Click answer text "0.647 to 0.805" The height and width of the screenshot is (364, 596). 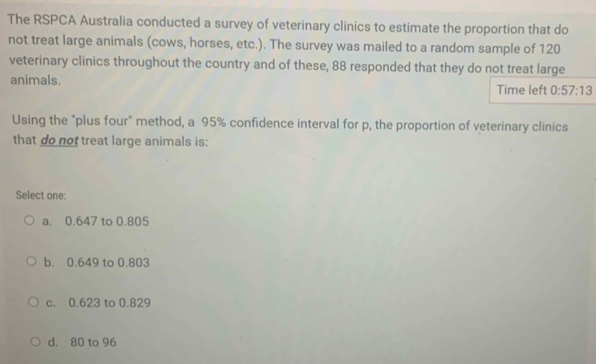tap(106, 222)
